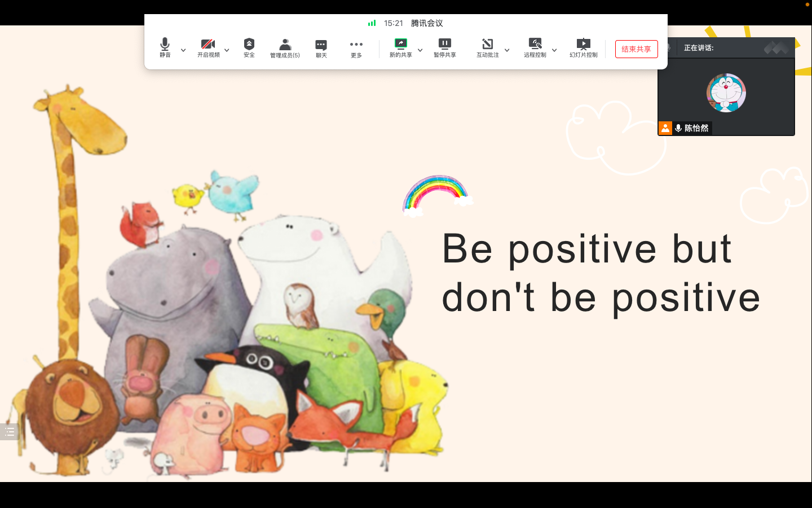Open Slide Control (幻灯片控制)
Viewport: 812px width, 508px height.
click(583, 47)
